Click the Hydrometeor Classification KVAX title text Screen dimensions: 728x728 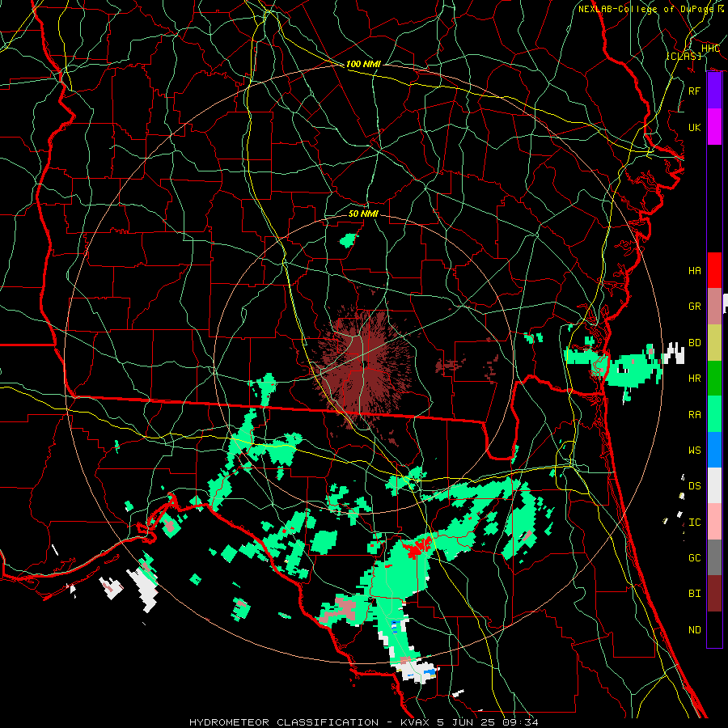tap(364, 722)
